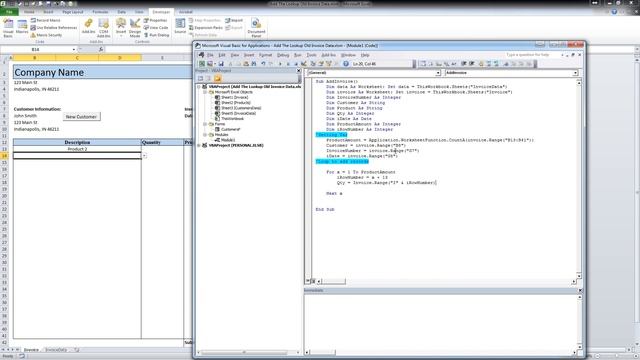
Task: Open VBA Edit menu
Action: pyautogui.click(x=222, y=55)
